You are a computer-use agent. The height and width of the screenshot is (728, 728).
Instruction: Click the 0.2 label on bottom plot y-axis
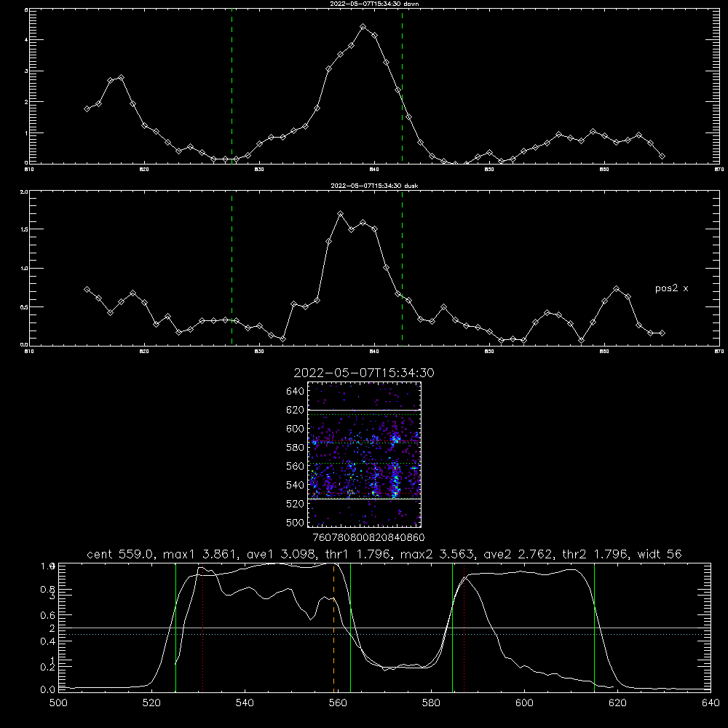point(48,667)
